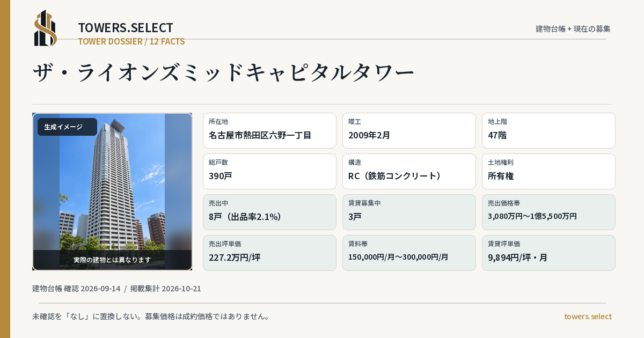The height and width of the screenshot is (338, 644).
Task: Click the building title ザ・ライオンズミッドキャピタルタワー
Action: pos(223,73)
